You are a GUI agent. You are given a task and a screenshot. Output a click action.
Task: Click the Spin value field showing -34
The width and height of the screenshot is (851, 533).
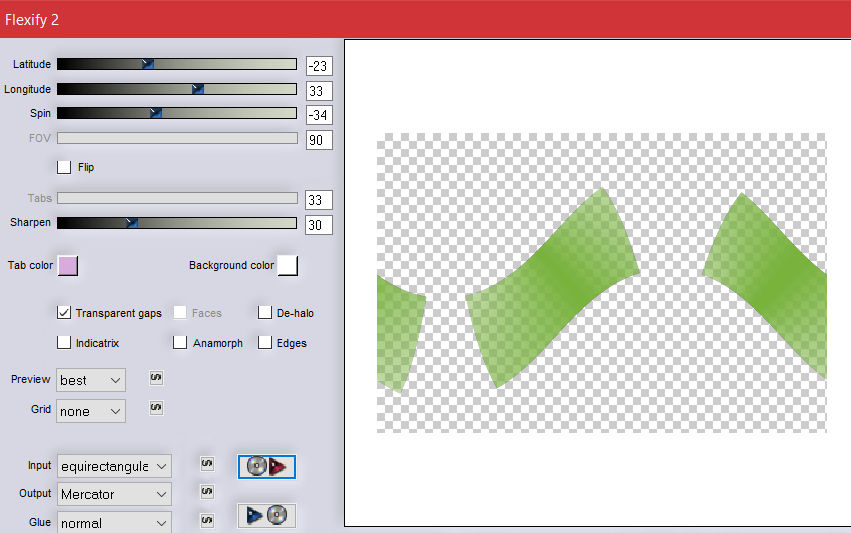coord(319,115)
